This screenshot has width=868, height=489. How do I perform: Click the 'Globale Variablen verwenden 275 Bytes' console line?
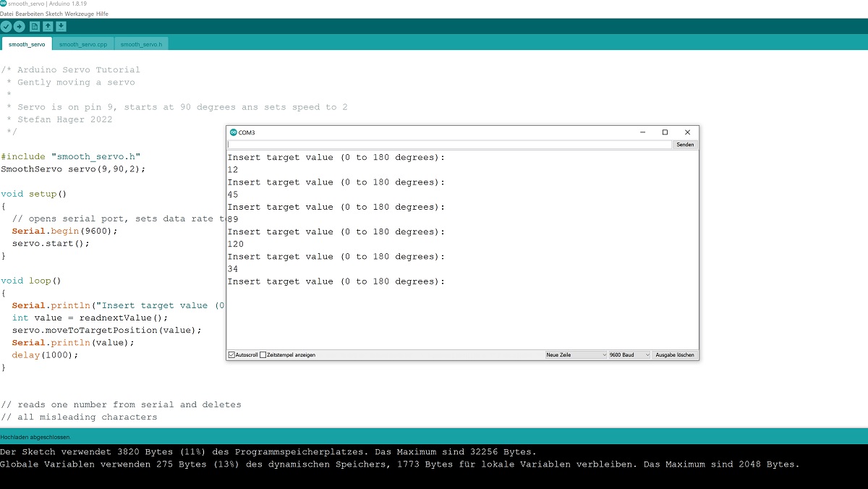point(400,464)
